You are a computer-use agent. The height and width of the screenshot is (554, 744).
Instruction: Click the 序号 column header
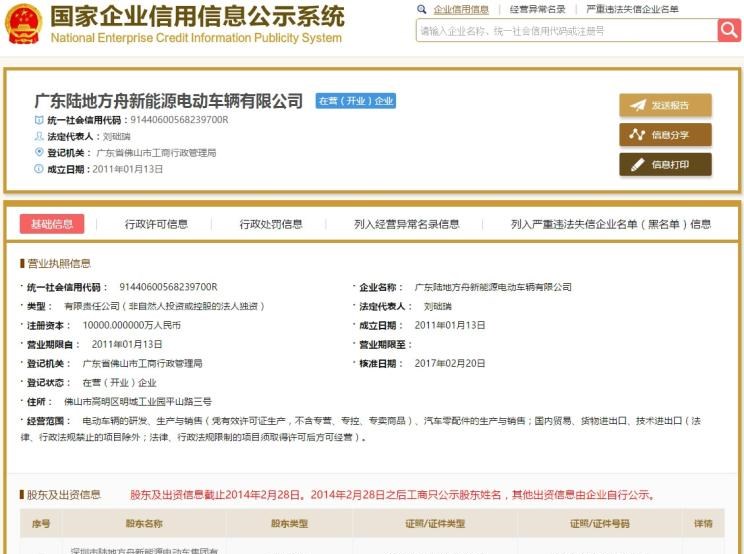[41, 524]
